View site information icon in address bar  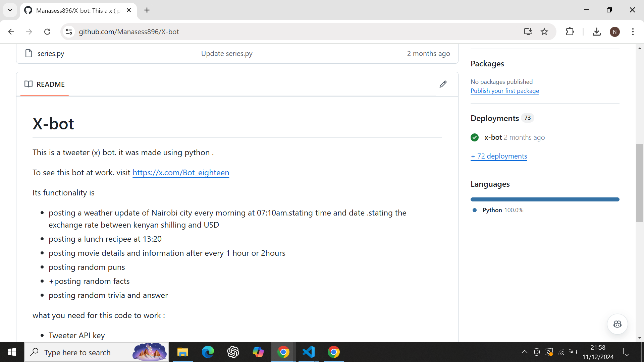69,32
